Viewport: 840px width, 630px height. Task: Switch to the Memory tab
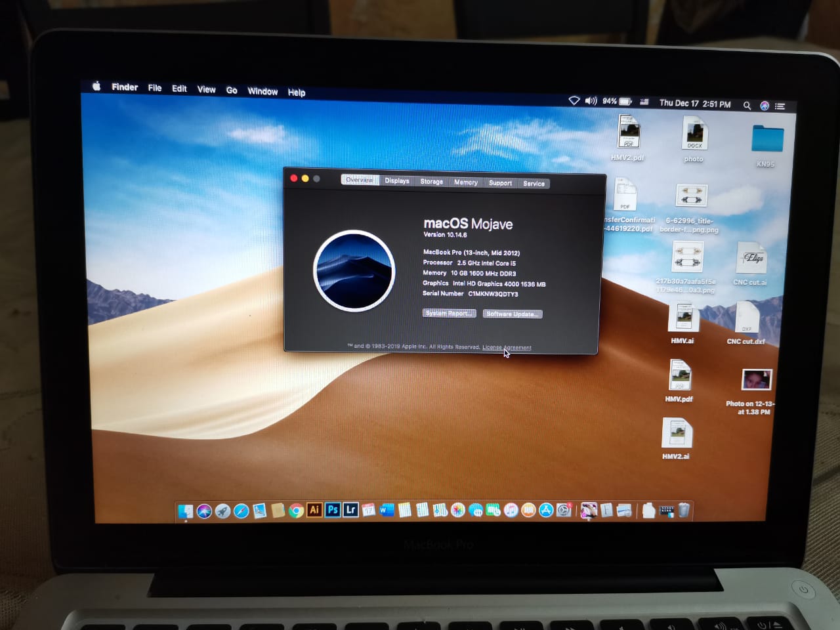click(x=466, y=182)
